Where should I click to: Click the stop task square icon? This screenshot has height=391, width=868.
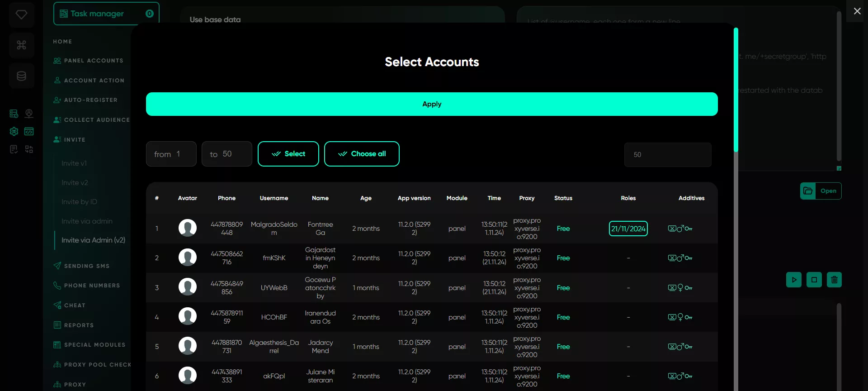point(814,280)
